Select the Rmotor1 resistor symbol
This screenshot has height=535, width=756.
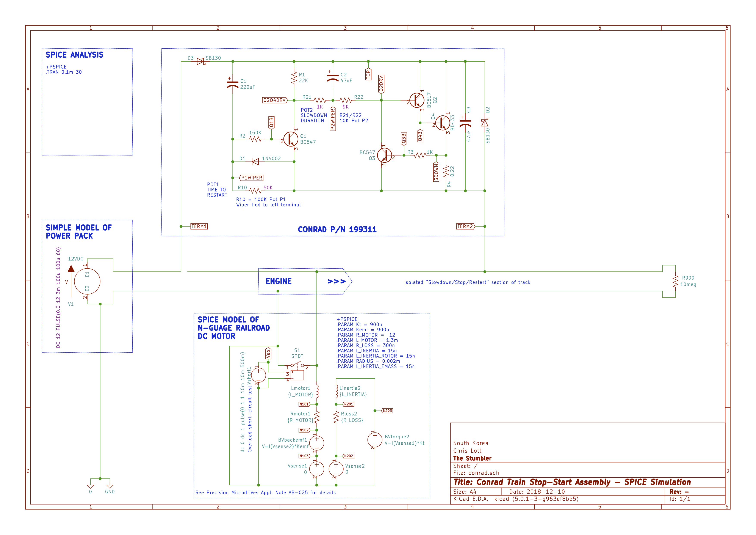coord(316,417)
